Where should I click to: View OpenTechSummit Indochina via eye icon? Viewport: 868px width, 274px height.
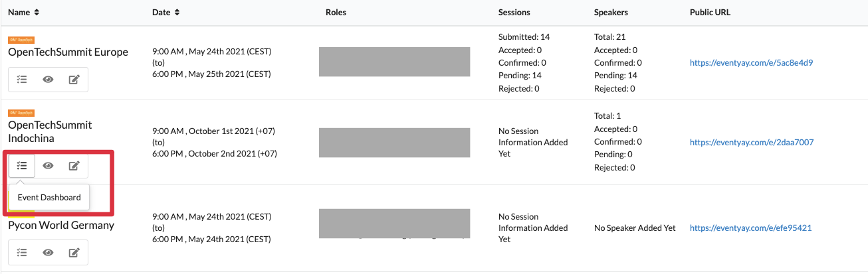[x=48, y=166]
